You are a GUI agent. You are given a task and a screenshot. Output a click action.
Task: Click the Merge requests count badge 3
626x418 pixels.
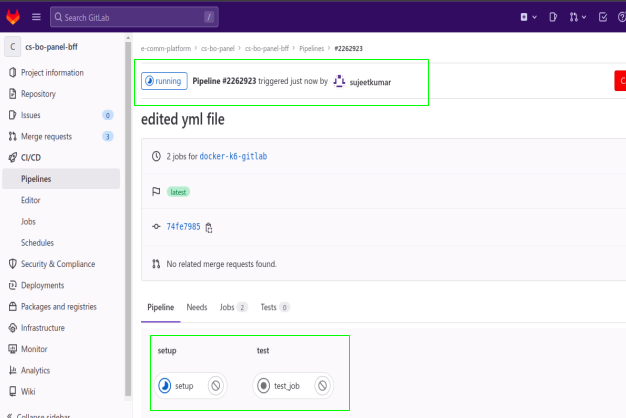coord(107,137)
